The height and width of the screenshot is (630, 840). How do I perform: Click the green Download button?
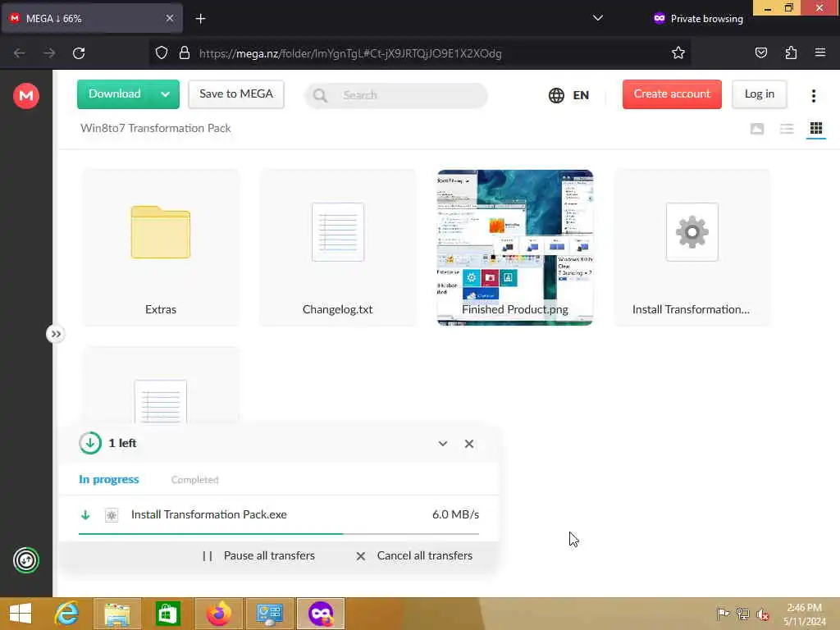pyautogui.click(x=115, y=94)
